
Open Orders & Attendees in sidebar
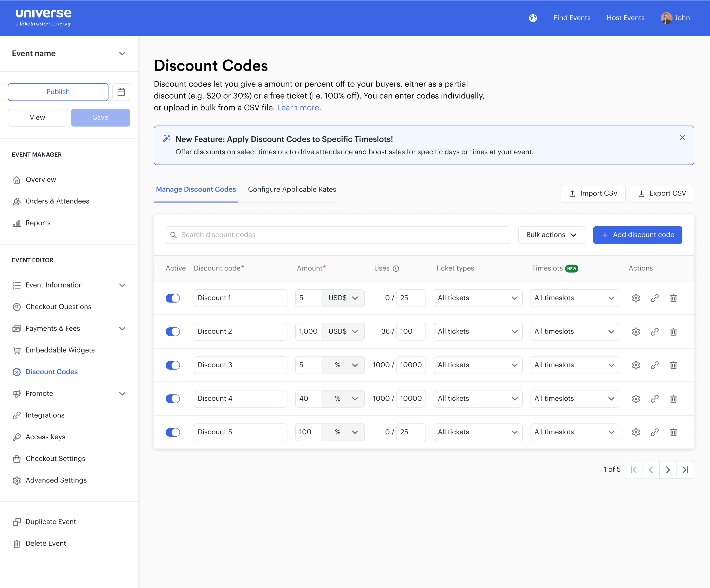[x=57, y=201]
